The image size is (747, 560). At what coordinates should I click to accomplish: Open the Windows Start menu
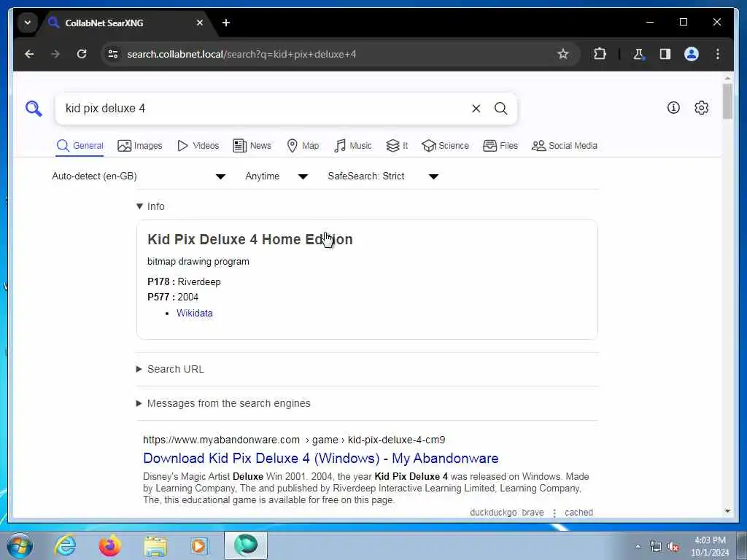pyautogui.click(x=20, y=545)
